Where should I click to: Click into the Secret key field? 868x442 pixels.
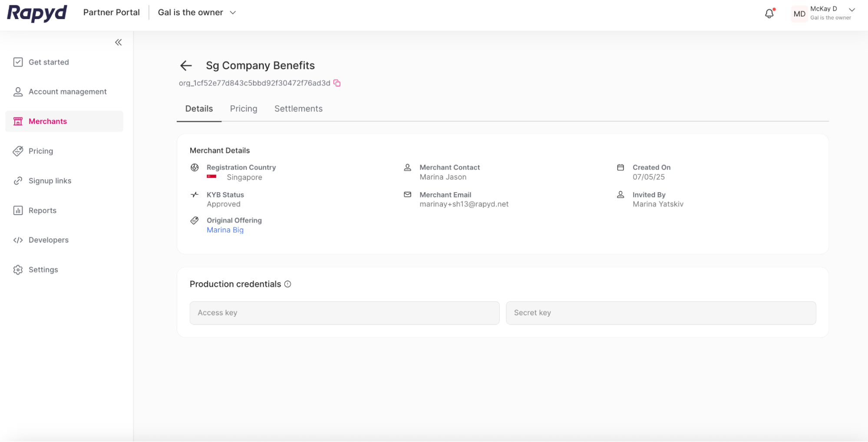point(661,313)
